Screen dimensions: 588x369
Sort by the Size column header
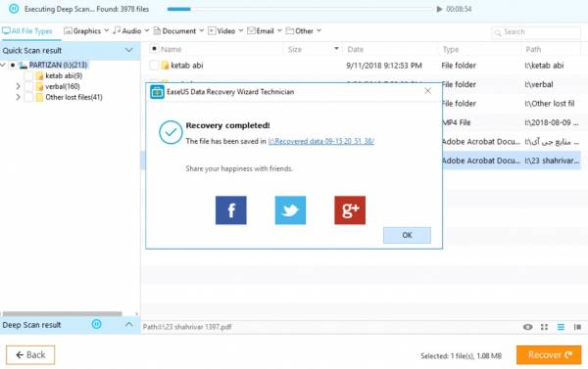click(295, 50)
